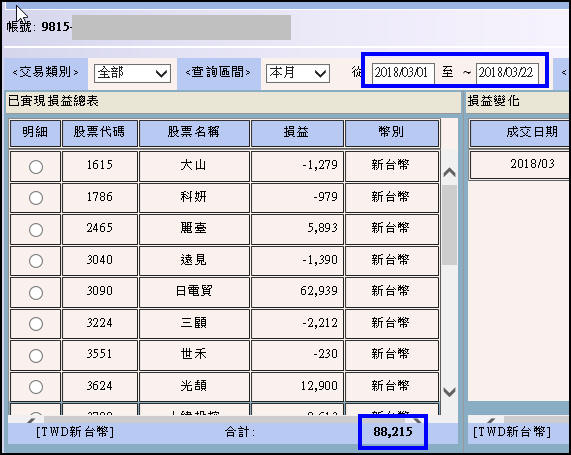Viewport: 571px width, 455px height.
Task: Click stock code cell 3224
Action: [x=100, y=324]
